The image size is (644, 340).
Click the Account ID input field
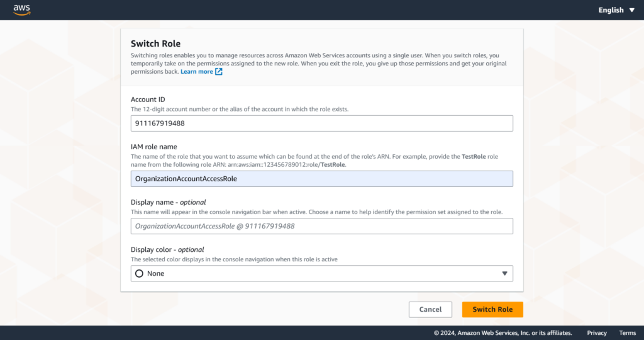(321, 123)
